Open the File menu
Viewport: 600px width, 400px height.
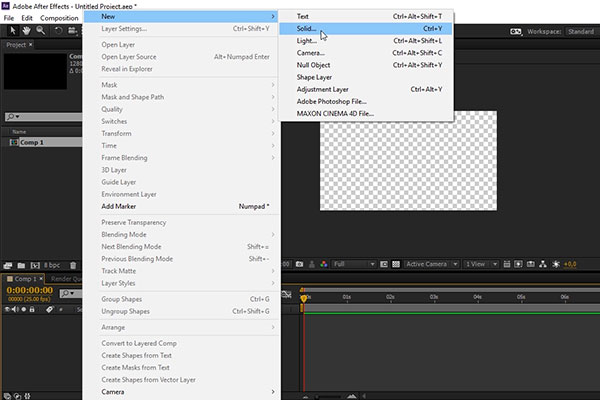[9, 18]
